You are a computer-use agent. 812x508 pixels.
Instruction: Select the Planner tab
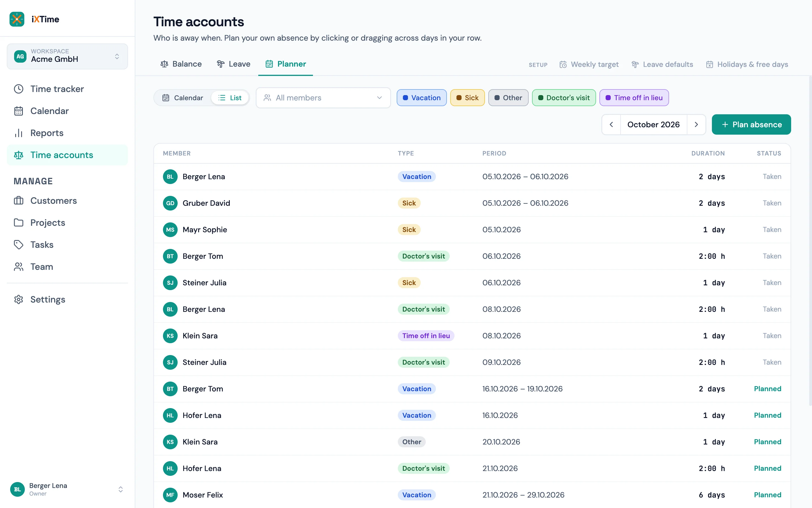click(x=286, y=64)
